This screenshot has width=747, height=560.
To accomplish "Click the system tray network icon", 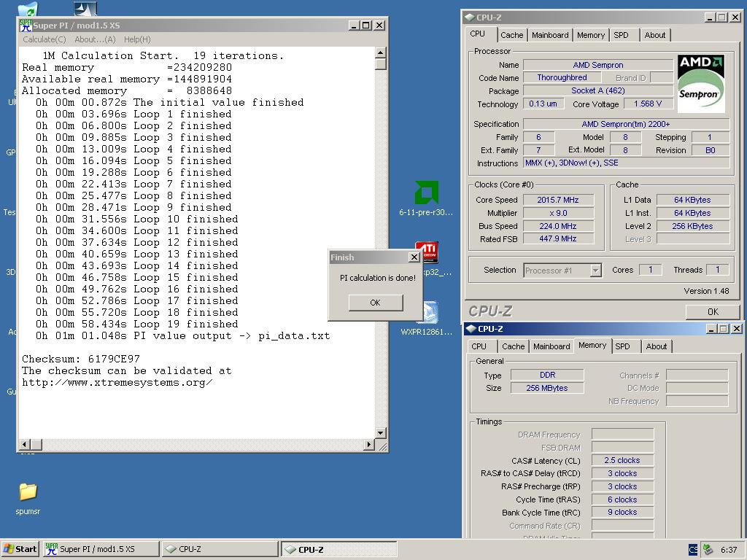I will tap(708, 549).
